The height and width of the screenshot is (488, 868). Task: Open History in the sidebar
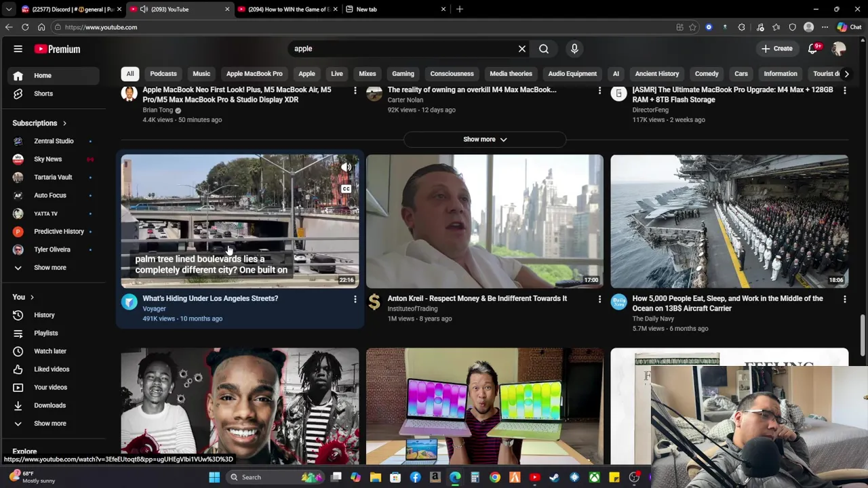pos(54,315)
